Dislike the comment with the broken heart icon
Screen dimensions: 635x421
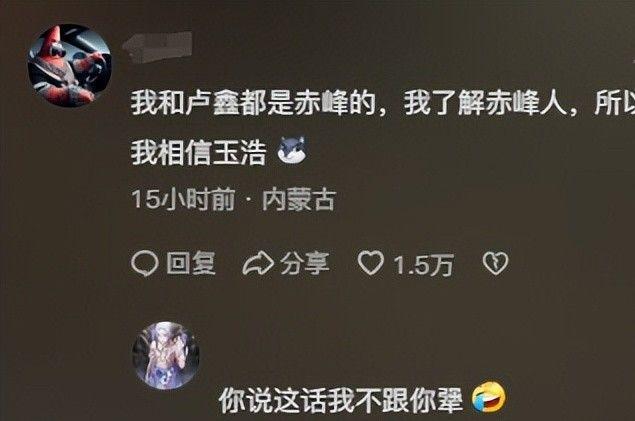[x=495, y=264]
